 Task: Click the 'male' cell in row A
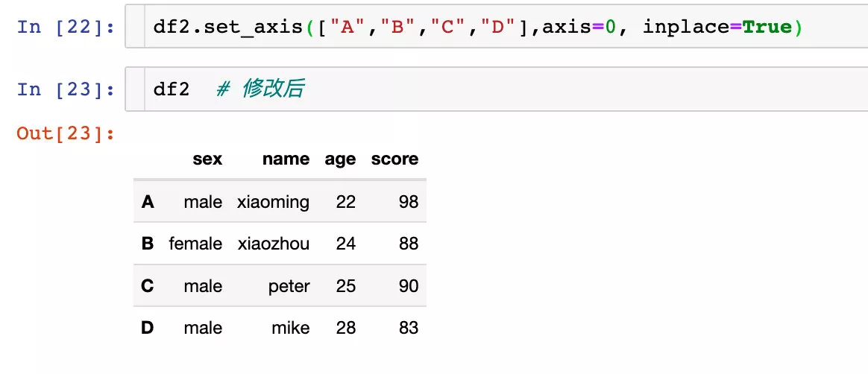tap(203, 202)
